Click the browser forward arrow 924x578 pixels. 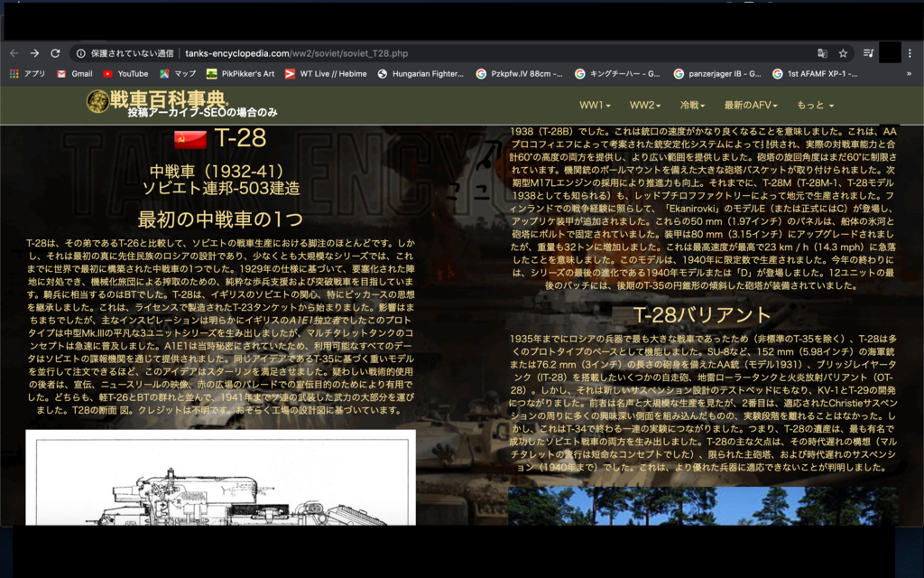(34, 53)
